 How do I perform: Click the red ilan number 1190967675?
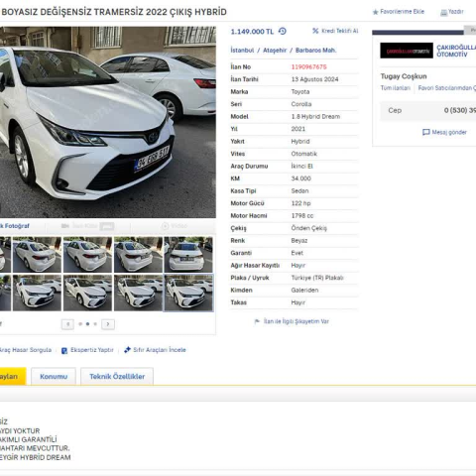point(308,67)
